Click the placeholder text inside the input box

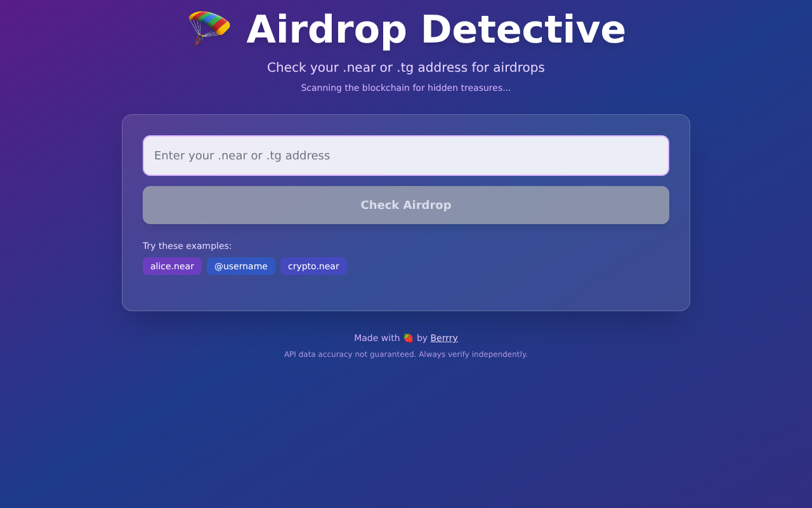coord(242,155)
